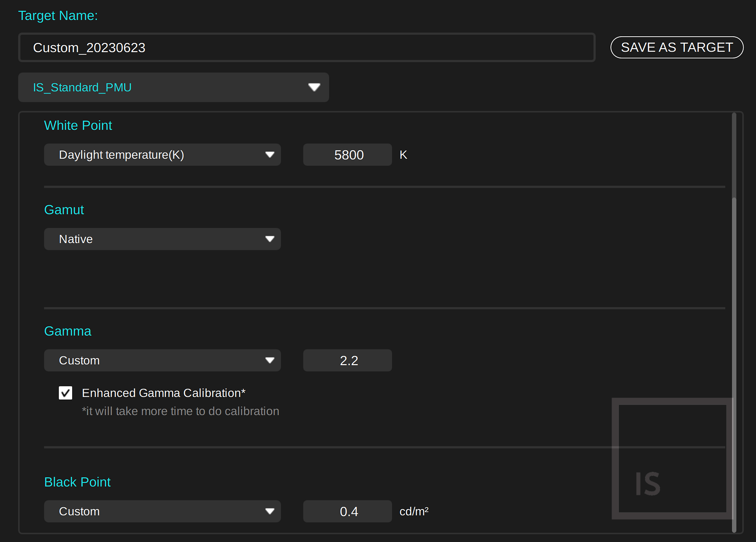Viewport: 756px width, 542px height.
Task: Open the IS_Standard_PMU preset dropdown
Action: pyautogui.click(x=173, y=87)
